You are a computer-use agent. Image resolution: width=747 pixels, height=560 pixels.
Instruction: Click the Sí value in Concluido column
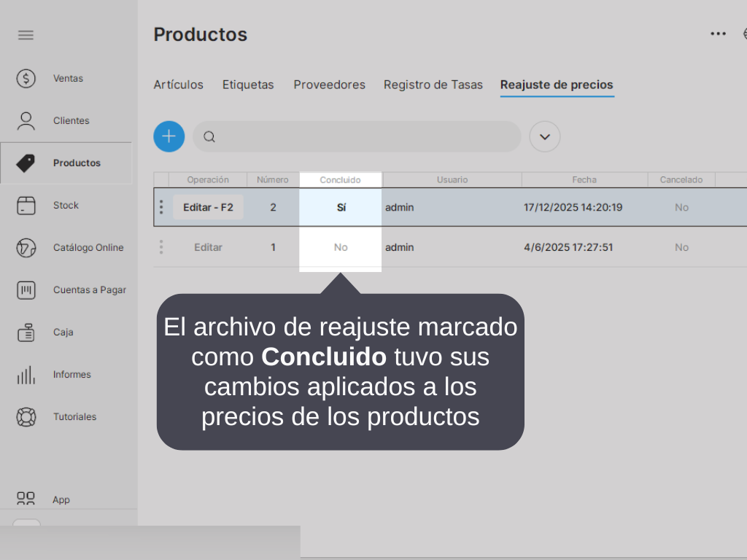[341, 207]
